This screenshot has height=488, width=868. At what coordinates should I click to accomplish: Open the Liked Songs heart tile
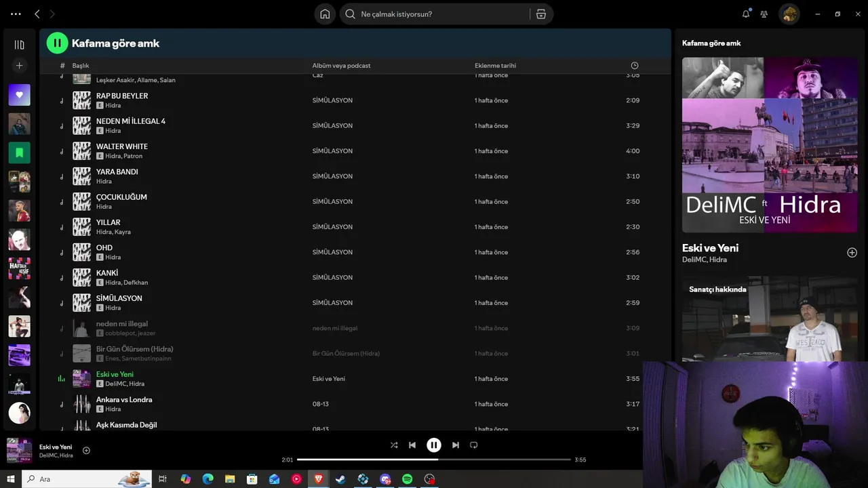19,95
